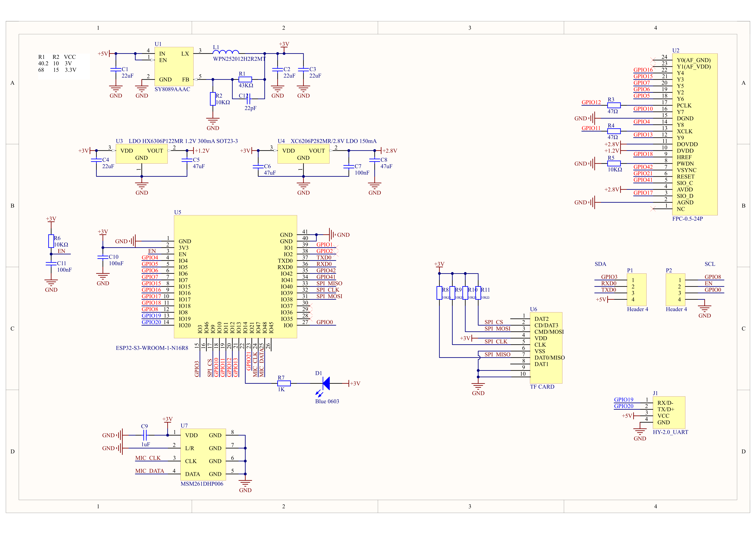
Task: Click the U7 microphone component body
Action: click(x=203, y=455)
